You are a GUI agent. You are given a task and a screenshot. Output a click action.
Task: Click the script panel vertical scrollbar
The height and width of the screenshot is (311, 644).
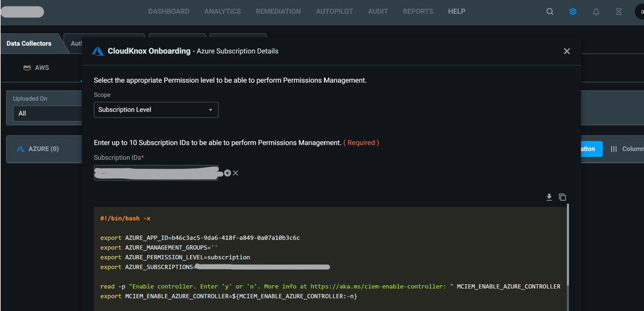pos(567,244)
